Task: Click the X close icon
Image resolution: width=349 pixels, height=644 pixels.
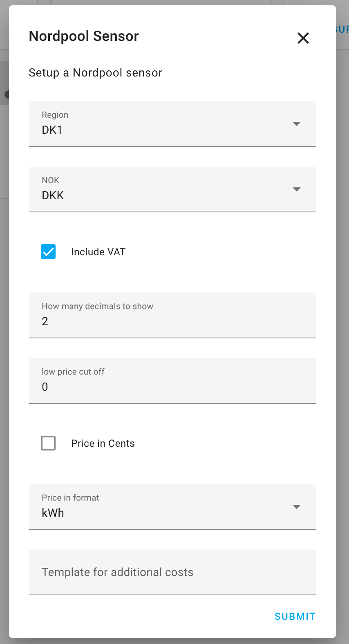Action: pos(303,38)
